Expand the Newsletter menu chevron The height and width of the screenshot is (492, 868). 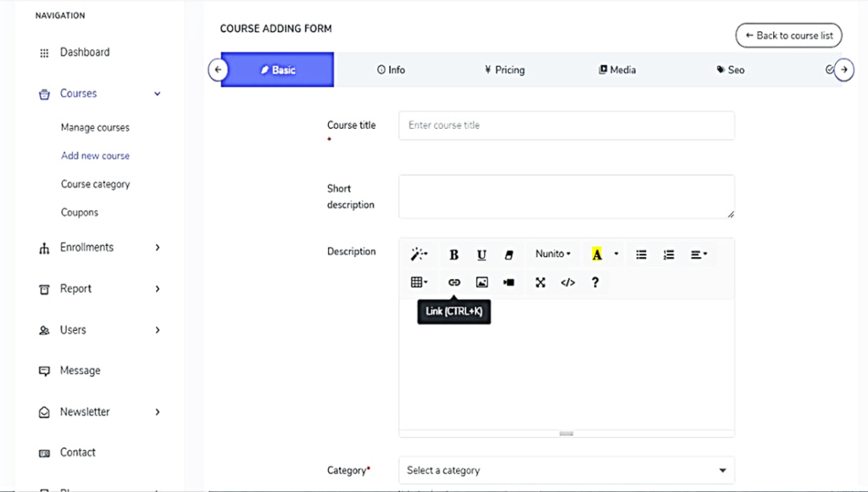(x=157, y=411)
